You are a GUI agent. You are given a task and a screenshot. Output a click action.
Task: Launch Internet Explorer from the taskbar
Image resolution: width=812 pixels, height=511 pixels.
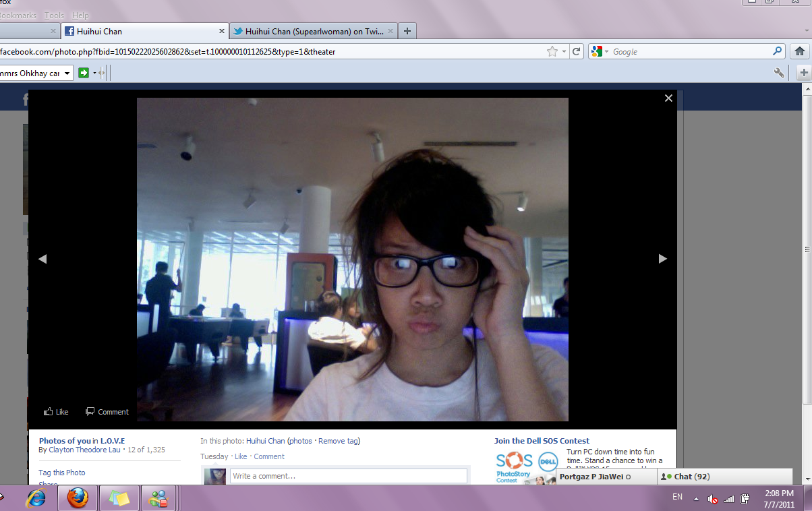coord(35,499)
